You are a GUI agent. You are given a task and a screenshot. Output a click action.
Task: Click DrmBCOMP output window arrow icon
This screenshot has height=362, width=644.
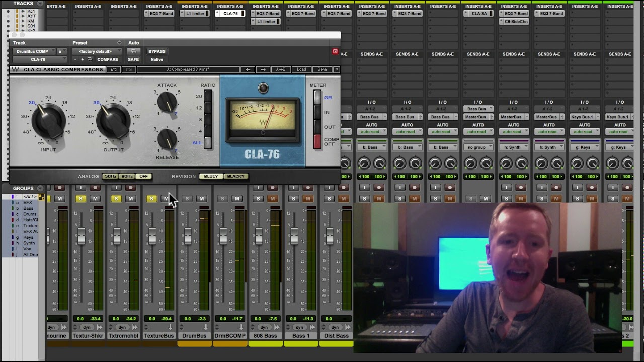coord(242,327)
